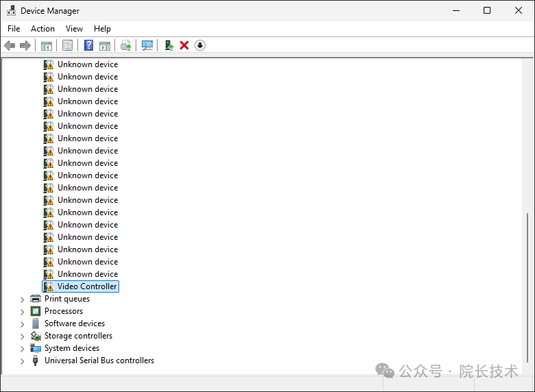Screen dimensions: 535x392
Task: Expand the Processors node
Action: pos(22,312)
